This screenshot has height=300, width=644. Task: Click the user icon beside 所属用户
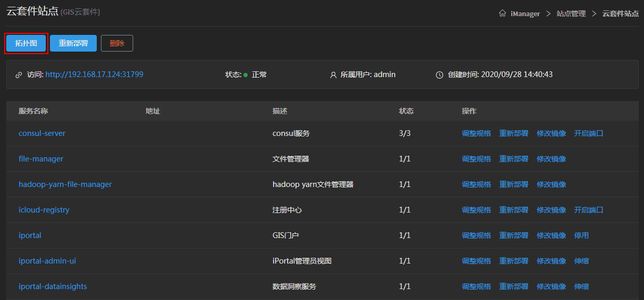point(333,75)
